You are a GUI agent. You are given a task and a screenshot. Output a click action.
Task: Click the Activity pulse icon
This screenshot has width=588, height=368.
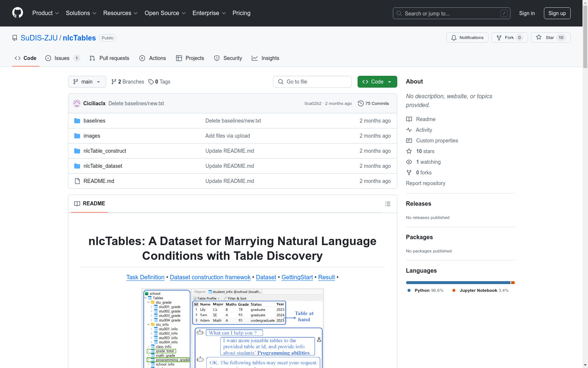point(409,130)
